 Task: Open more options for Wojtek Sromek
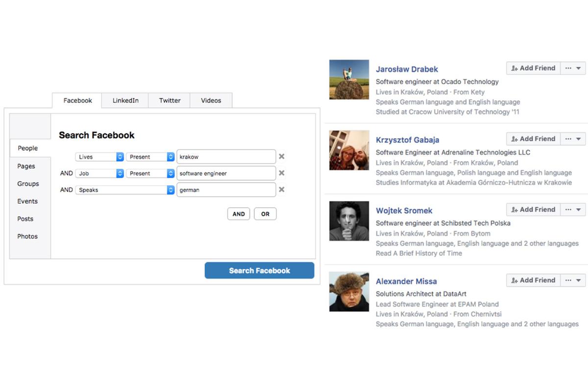coord(573,209)
